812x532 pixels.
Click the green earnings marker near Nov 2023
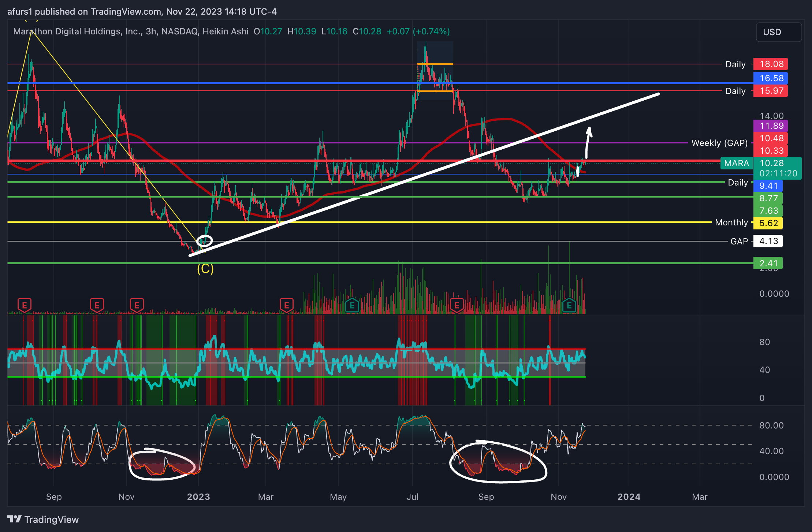[569, 305]
